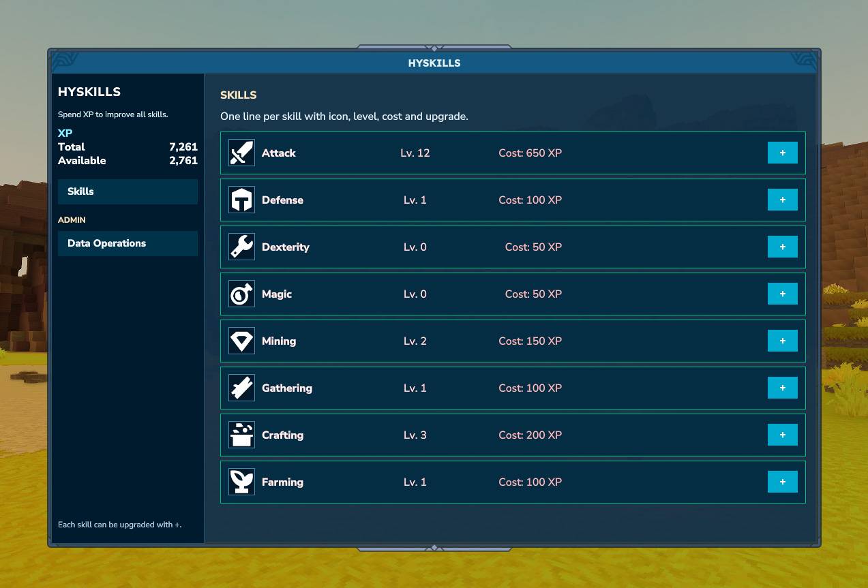Upgrade Gathering skill with plus button
Screen dimensions: 868x588
(x=783, y=388)
